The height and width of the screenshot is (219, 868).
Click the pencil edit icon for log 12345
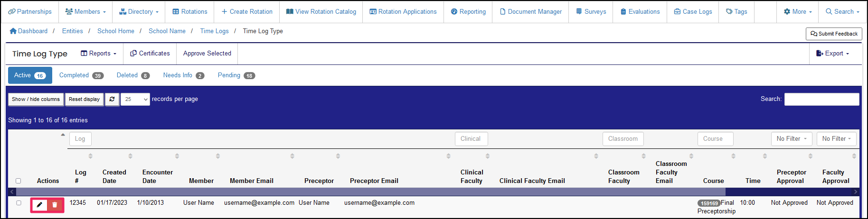pyautogui.click(x=40, y=205)
